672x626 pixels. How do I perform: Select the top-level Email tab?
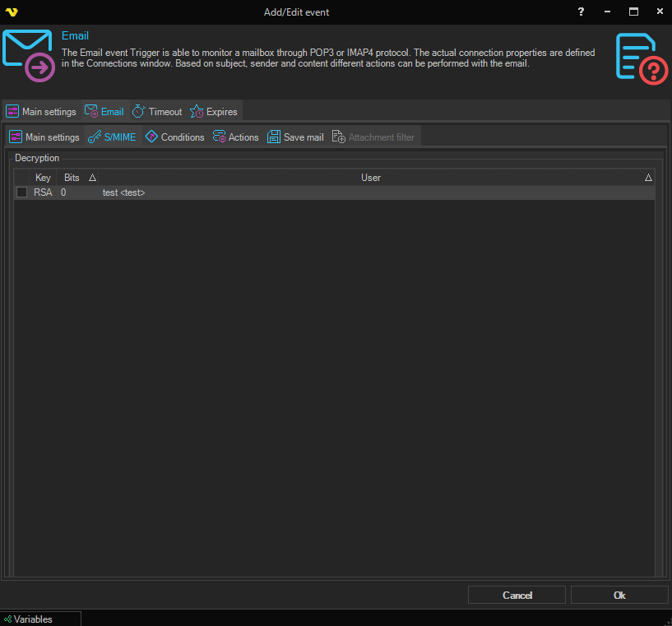(x=104, y=112)
